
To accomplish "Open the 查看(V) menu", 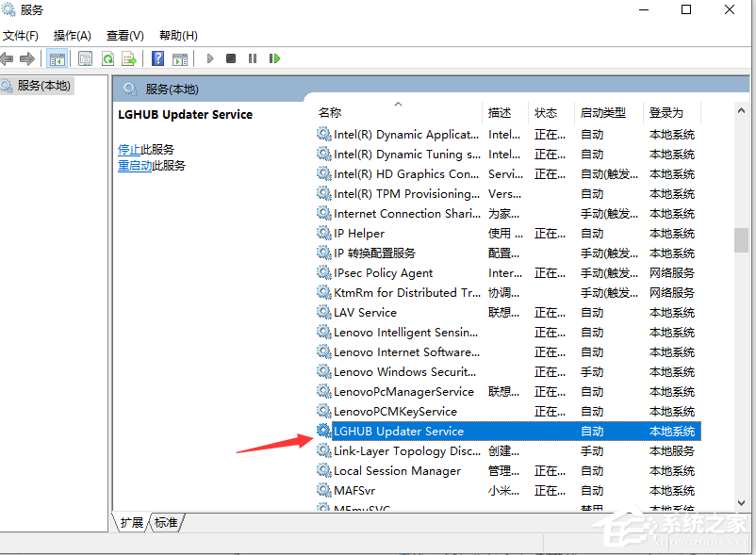I will pyautogui.click(x=124, y=36).
